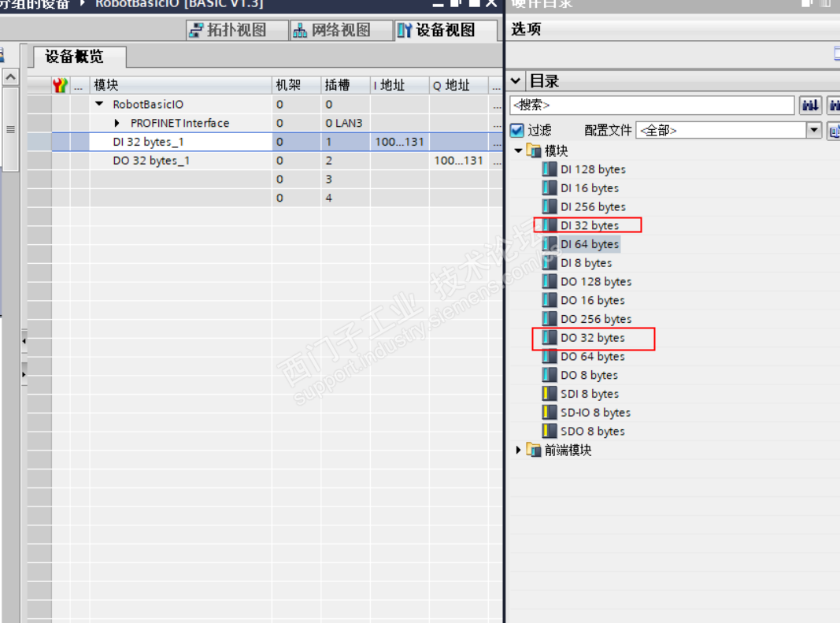
Task: Select SDO 8 bytes module
Action: (593, 432)
